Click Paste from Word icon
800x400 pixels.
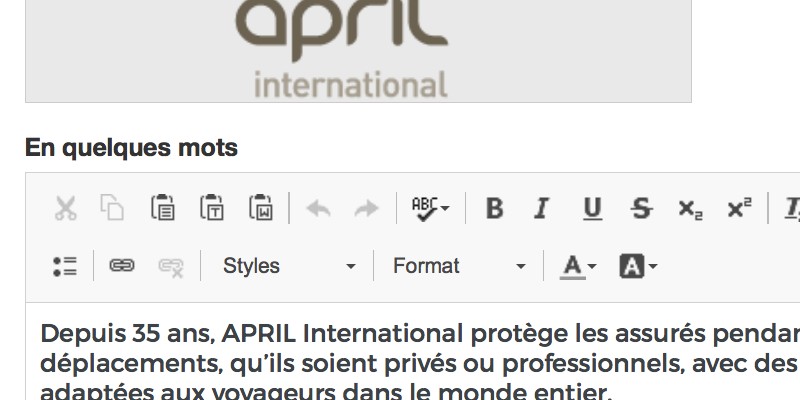[261, 208]
